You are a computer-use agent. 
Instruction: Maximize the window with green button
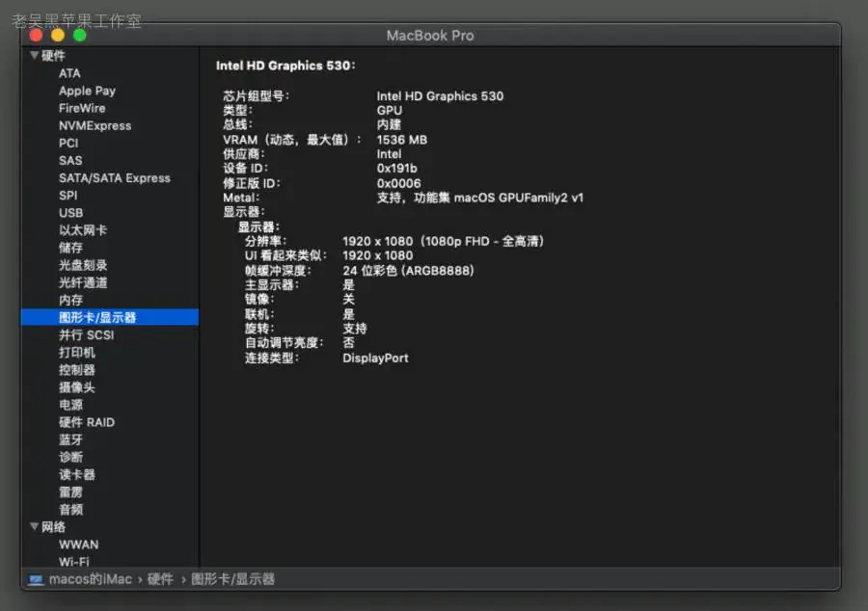80,36
